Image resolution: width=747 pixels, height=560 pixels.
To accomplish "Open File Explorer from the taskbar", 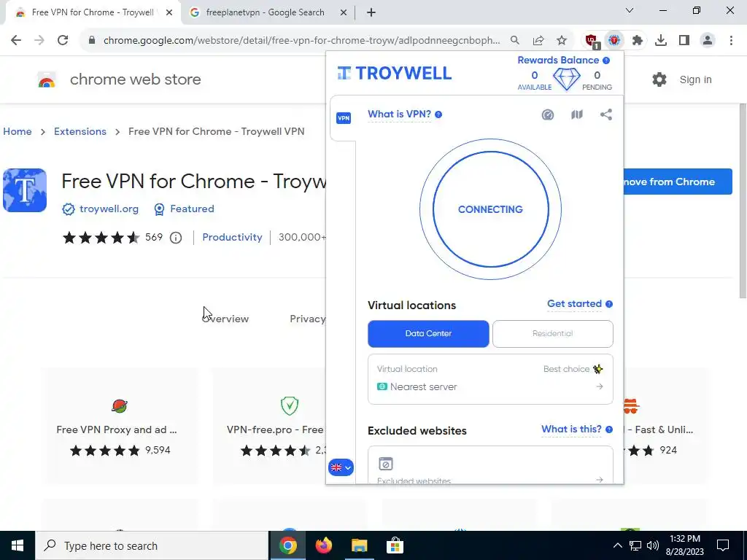I will coord(359,545).
